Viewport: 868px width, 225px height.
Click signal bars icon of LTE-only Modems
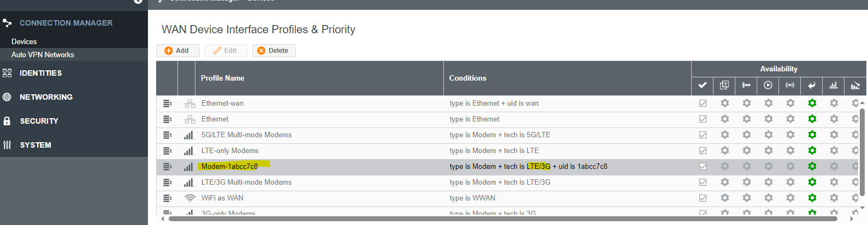(x=189, y=151)
